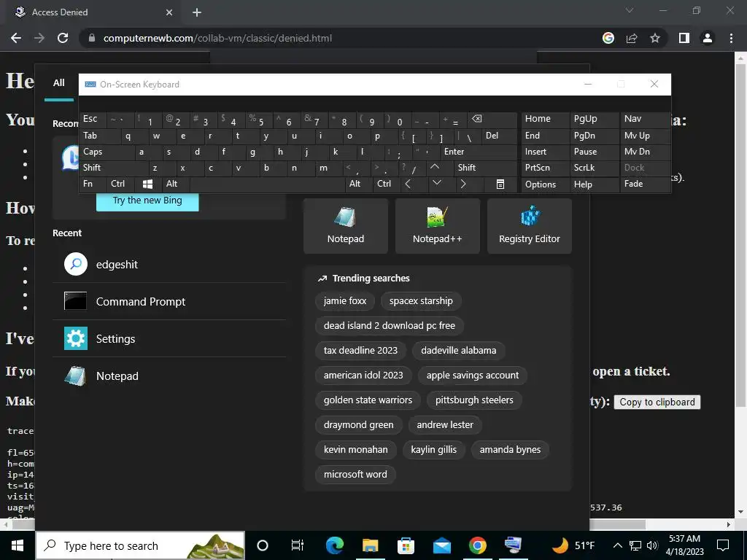Open Microsoft Store from taskbar

coord(406,545)
